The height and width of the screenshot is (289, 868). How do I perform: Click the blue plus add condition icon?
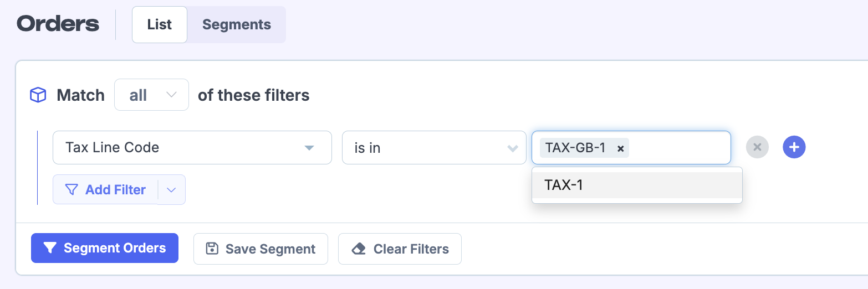[x=794, y=147]
